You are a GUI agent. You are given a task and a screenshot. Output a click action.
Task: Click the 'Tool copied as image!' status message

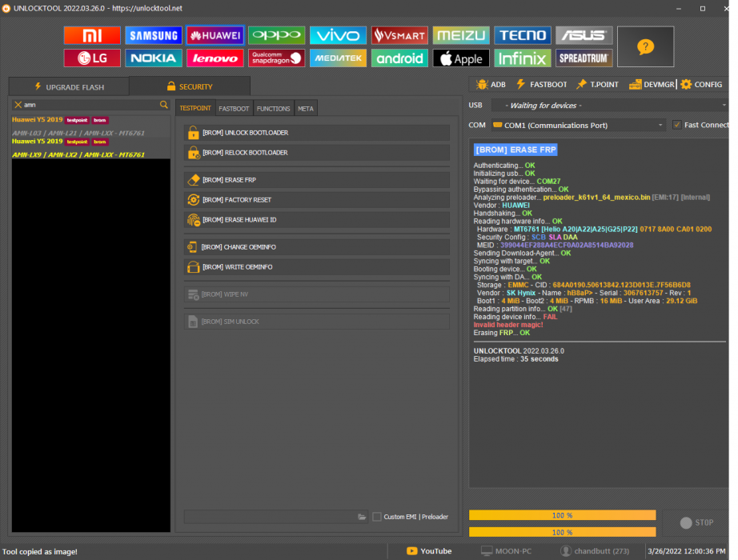point(39,551)
